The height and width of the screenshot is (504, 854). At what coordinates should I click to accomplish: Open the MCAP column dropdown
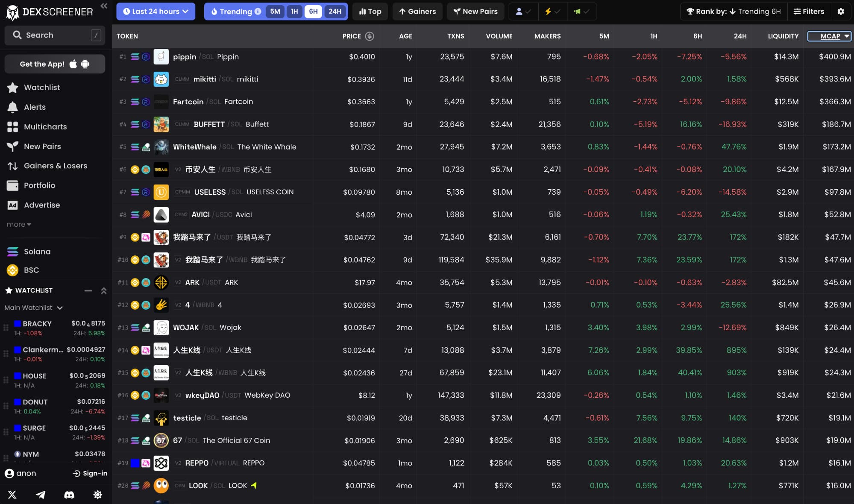point(829,36)
